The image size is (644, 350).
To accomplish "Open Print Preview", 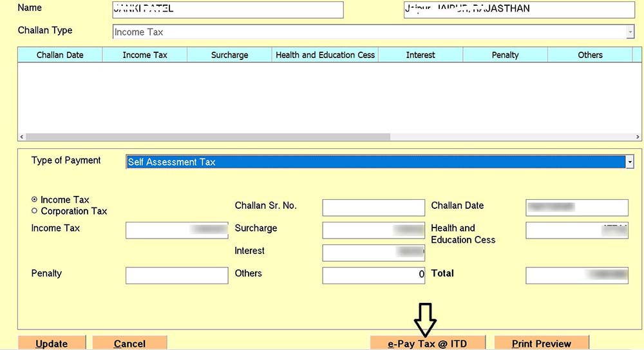I will click(541, 343).
